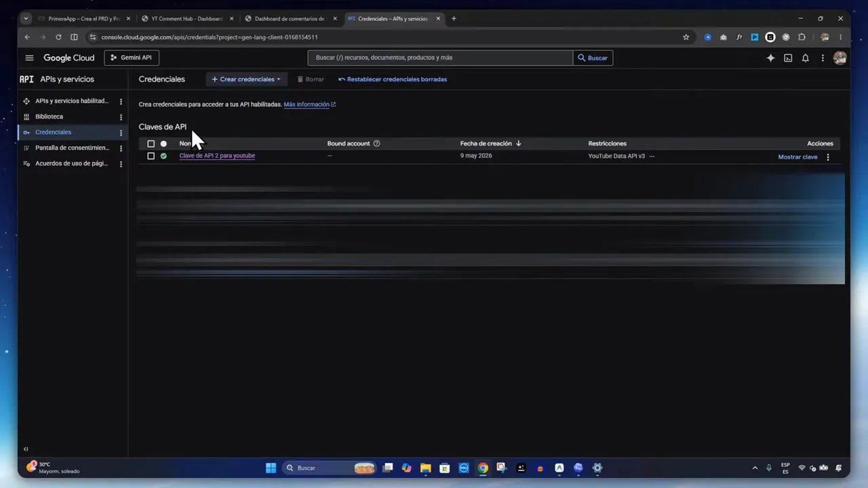Switch to Dashboard de comentarios tab
This screenshot has width=868, height=488.
point(290,18)
